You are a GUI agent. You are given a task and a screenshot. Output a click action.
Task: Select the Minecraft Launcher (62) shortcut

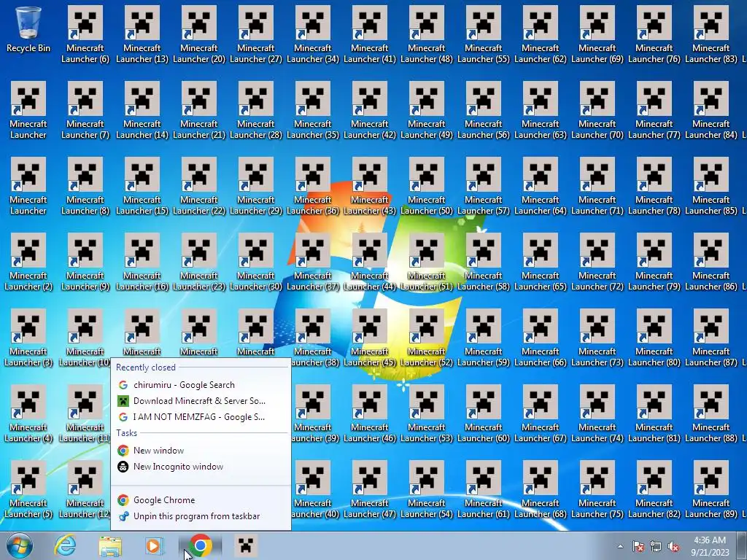pyautogui.click(x=541, y=34)
